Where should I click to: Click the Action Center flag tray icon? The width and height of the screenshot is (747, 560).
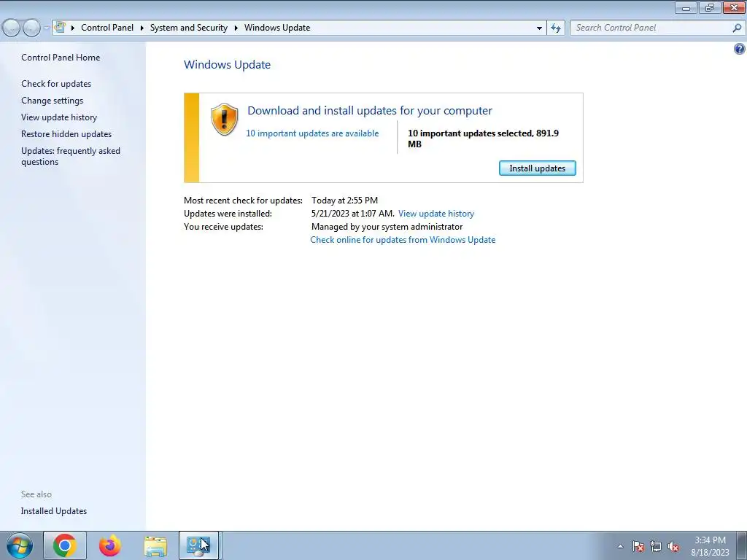[x=638, y=546]
